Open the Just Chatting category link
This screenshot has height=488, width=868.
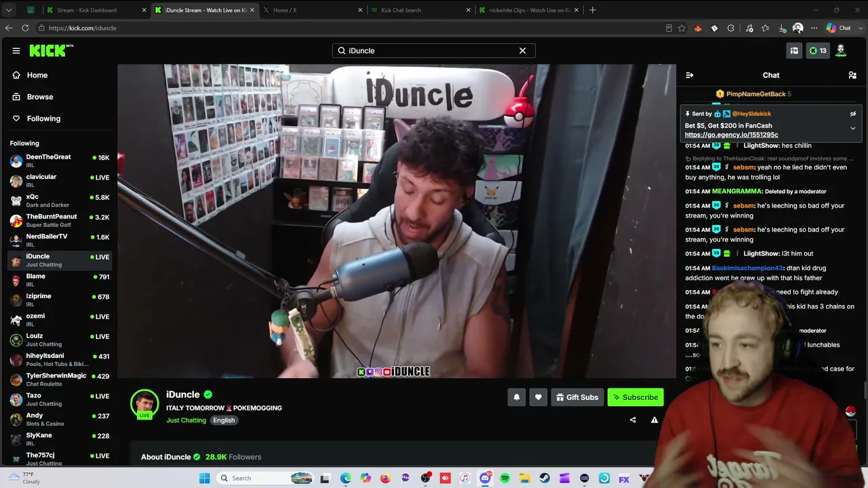pos(186,420)
